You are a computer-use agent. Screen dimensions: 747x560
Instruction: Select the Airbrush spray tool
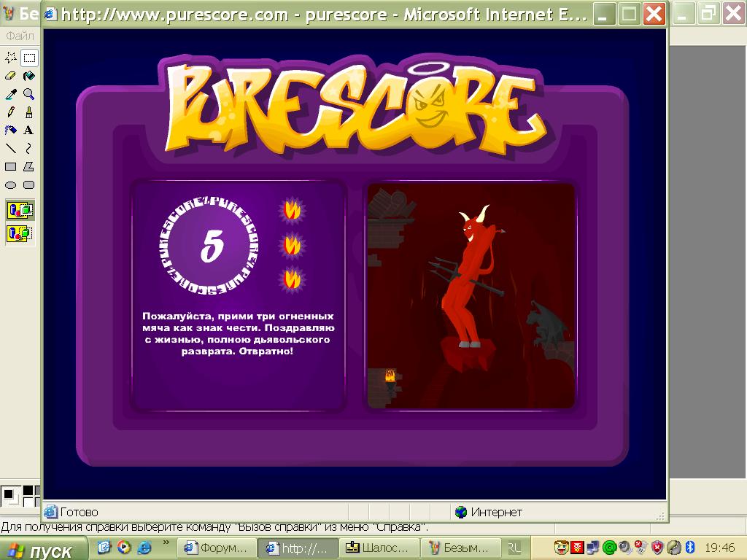point(11,131)
